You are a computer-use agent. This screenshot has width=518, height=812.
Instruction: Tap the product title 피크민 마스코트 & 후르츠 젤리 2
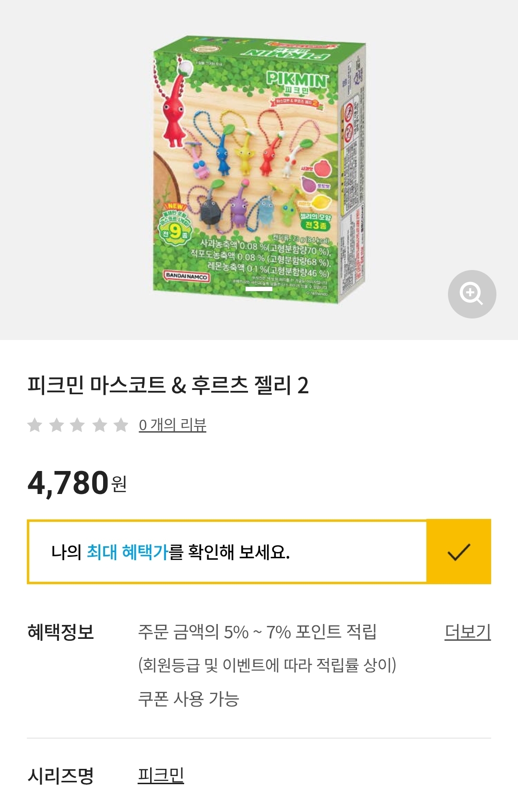coord(168,386)
